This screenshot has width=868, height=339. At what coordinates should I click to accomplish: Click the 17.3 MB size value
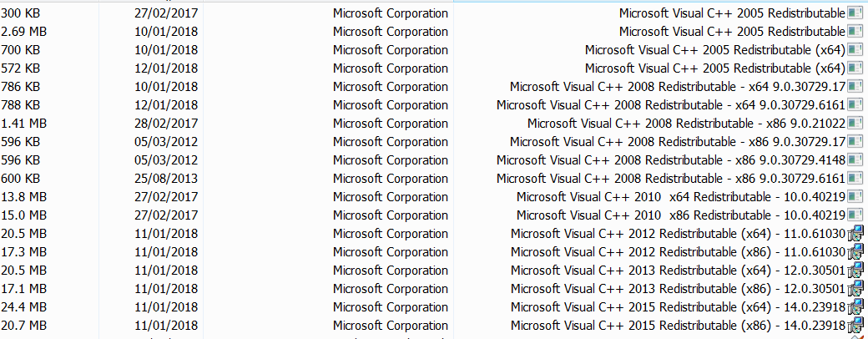pos(24,252)
